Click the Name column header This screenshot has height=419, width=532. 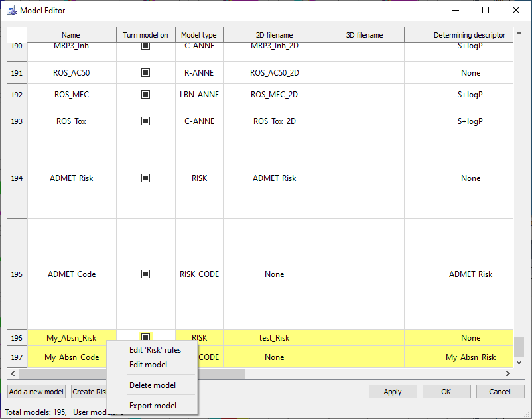(71, 35)
